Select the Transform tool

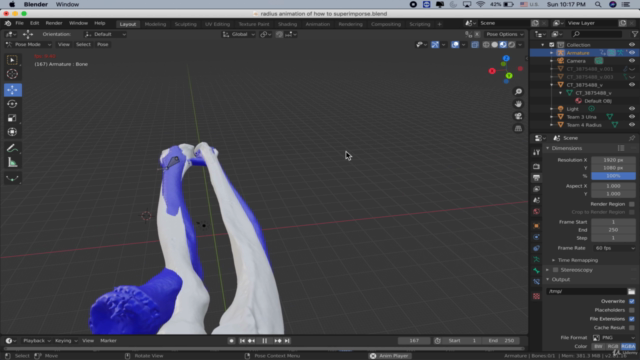[x=12, y=132]
